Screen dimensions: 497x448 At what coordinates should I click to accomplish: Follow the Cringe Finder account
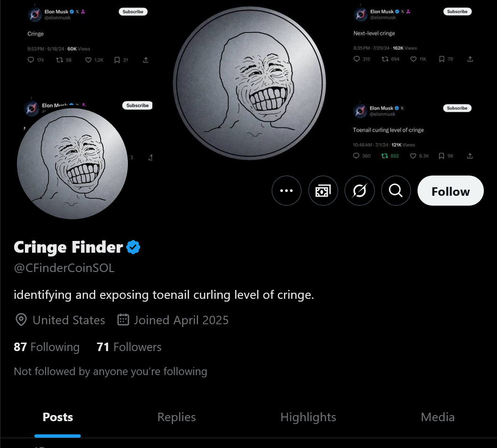tap(450, 191)
